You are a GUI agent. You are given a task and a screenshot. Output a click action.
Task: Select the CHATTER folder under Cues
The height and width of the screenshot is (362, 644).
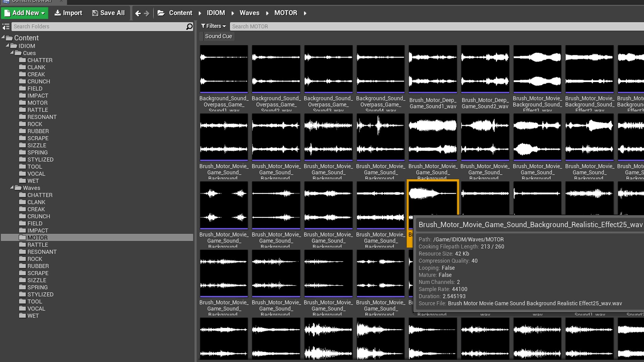40,60
